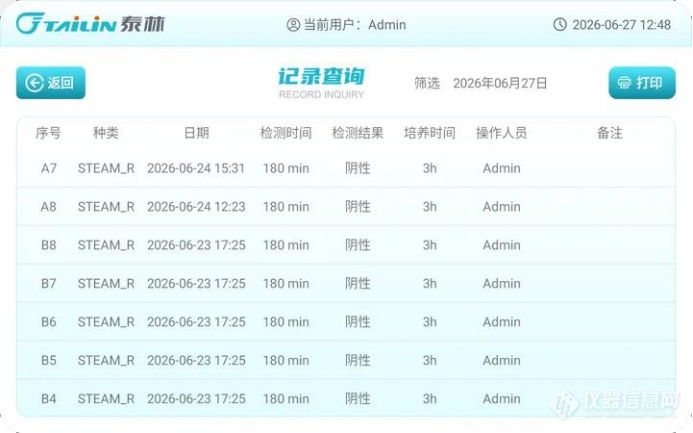Click Admin operator in row A8
The height and width of the screenshot is (433, 693).
(x=501, y=207)
